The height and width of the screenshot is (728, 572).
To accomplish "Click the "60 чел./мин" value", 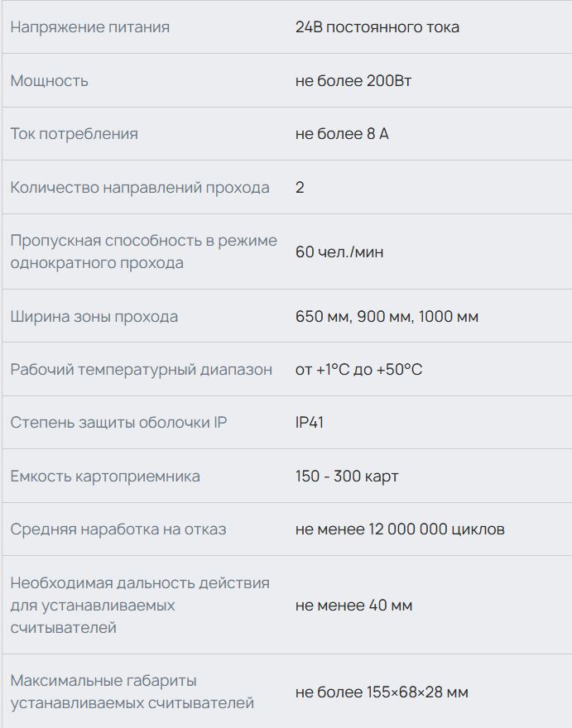I will (339, 251).
